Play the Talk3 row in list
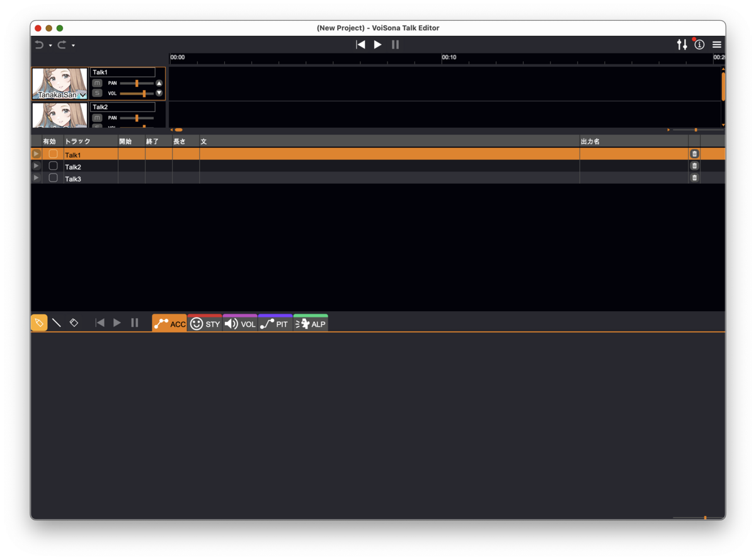The width and height of the screenshot is (756, 560). click(x=37, y=178)
